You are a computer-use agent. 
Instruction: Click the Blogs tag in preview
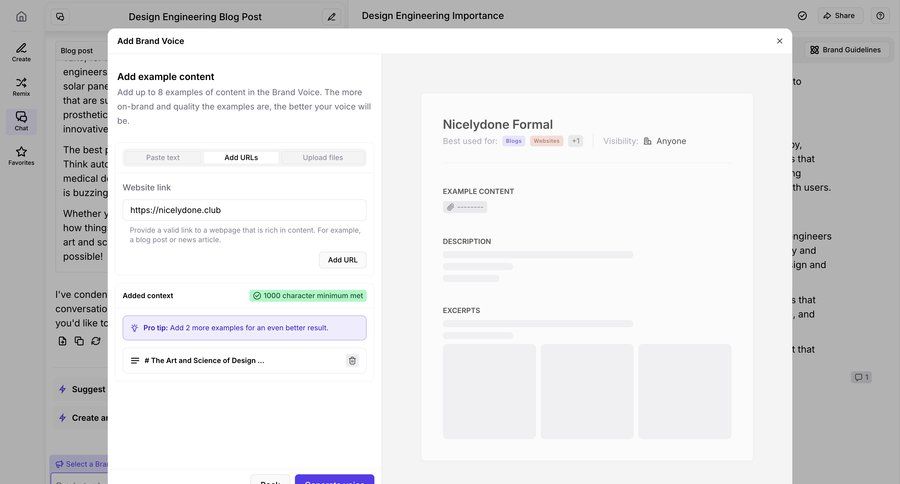(x=514, y=141)
